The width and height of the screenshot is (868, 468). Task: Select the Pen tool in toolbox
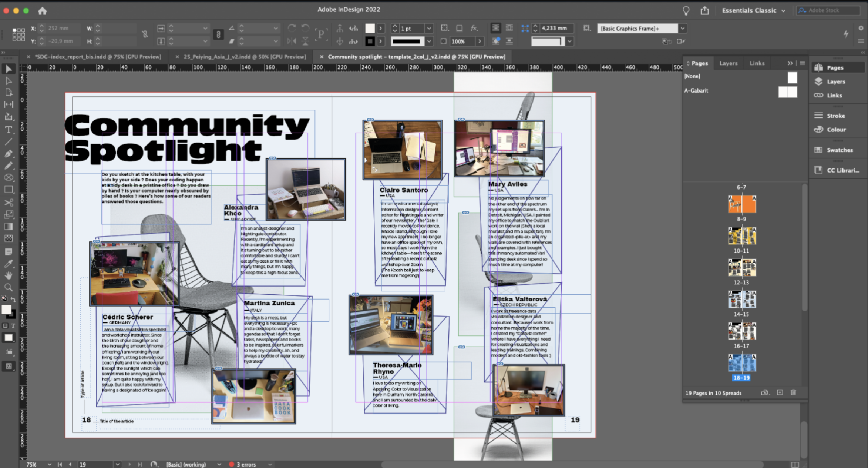(8, 154)
